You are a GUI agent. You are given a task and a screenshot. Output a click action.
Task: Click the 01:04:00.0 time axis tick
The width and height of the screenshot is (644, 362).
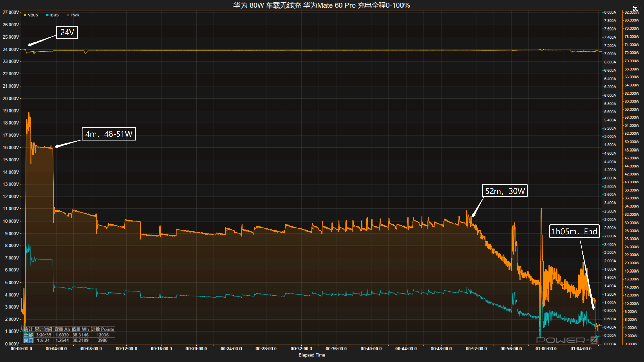(581, 349)
